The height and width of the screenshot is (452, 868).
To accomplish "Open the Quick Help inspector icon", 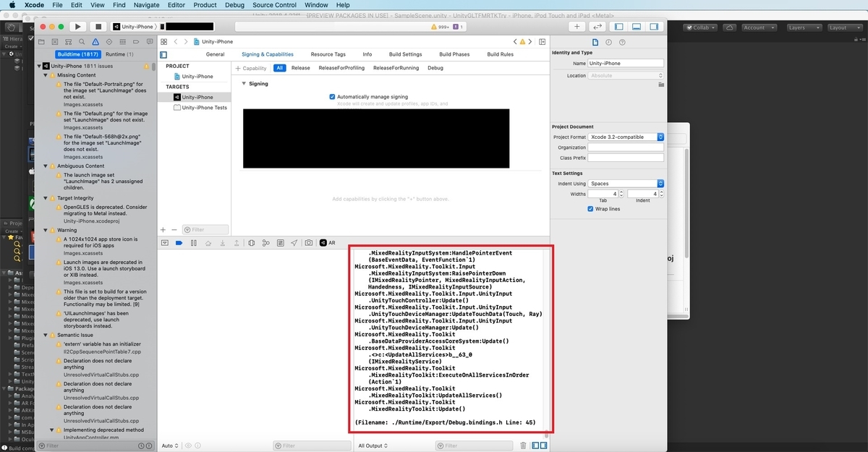I will click(x=622, y=42).
